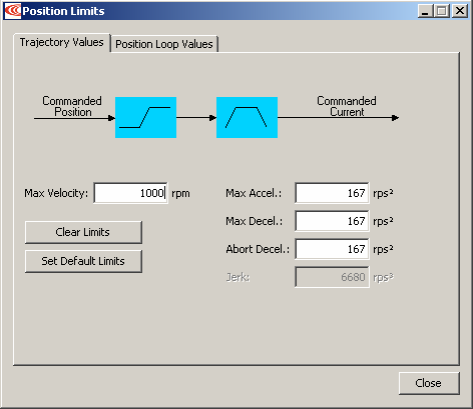Viewport: 473px width, 409px height.
Task: Click the rpm unit text
Action: [181, 194]
